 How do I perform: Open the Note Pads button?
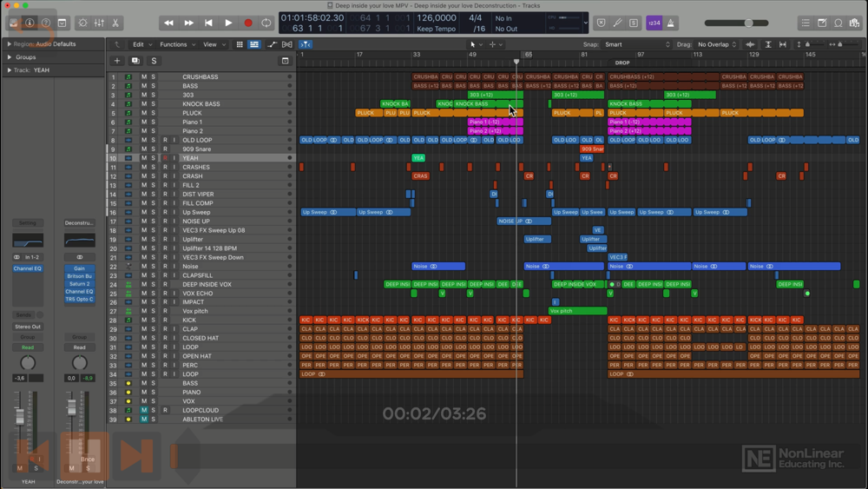(822, 23)
